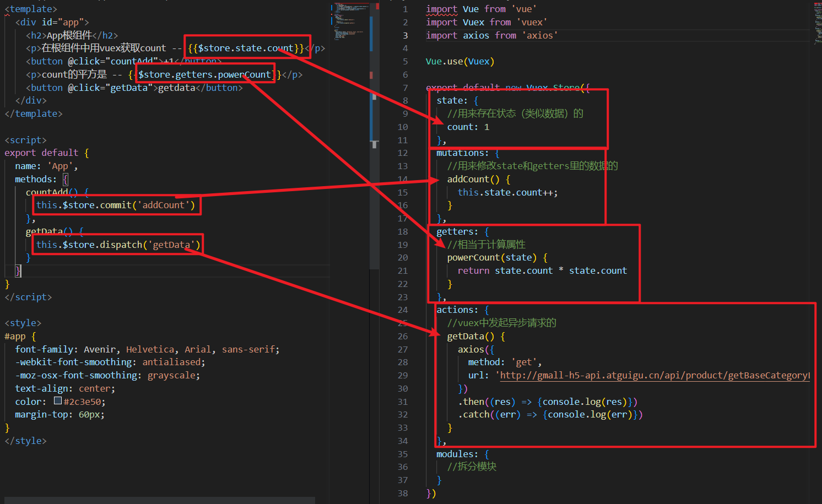Click line number 29 in the right gutter
The width and height of the screenshot is (822, 504).
403,375
